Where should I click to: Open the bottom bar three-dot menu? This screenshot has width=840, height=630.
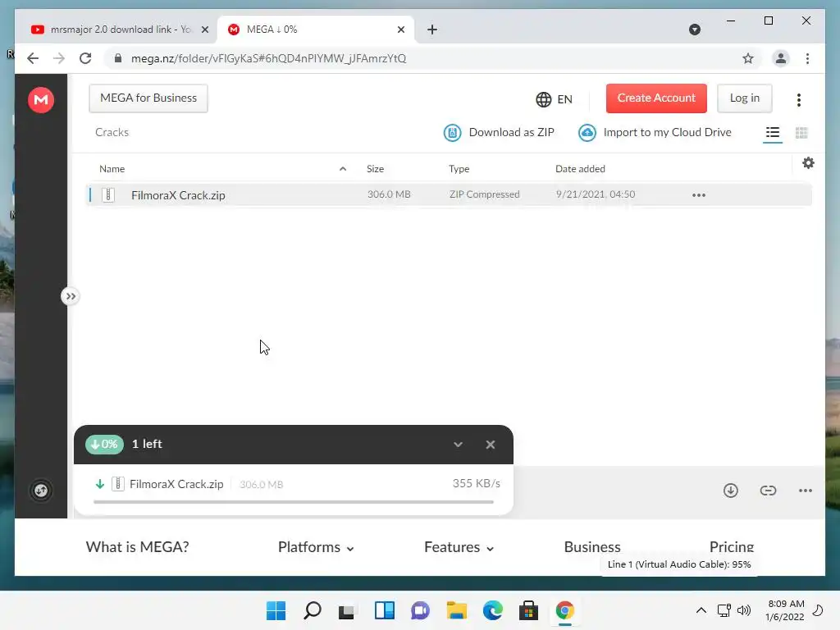click(x=806, y=491)
